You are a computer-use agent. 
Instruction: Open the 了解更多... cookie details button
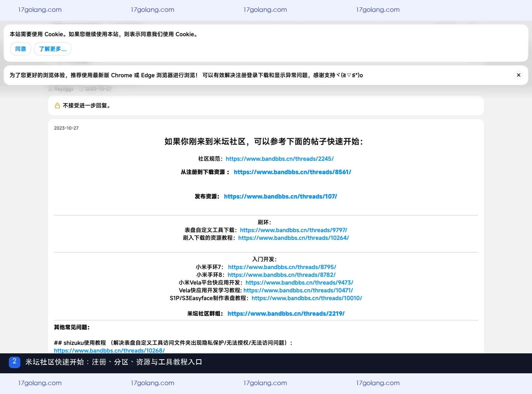(x=53, y=49)
